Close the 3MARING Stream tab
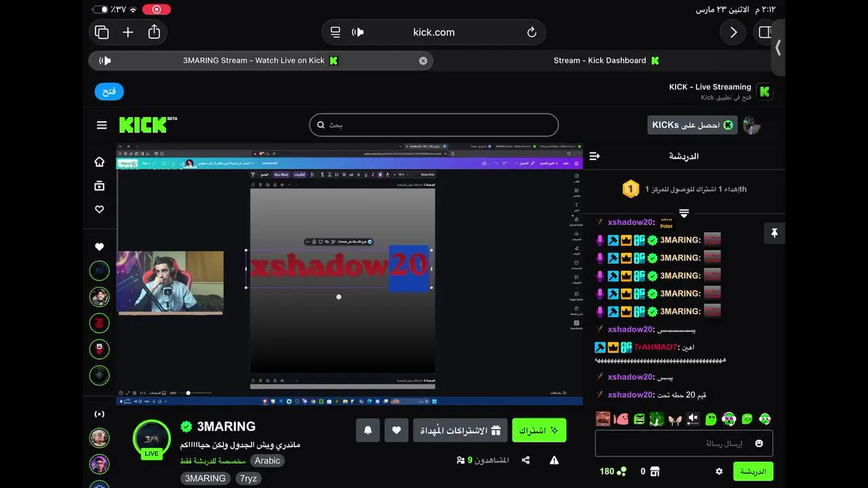This screenshot has height=488, width=868. 423,60
